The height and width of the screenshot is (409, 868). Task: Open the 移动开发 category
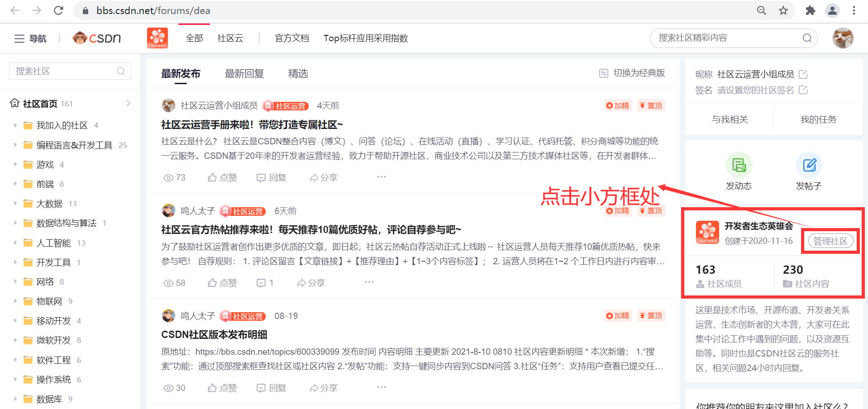point(53,321)
